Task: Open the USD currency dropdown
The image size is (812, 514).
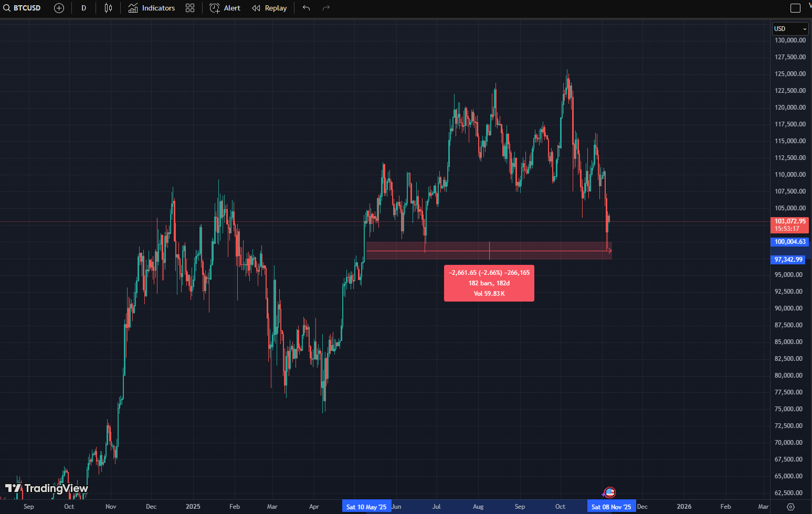Action: click(x=789, y=29)
